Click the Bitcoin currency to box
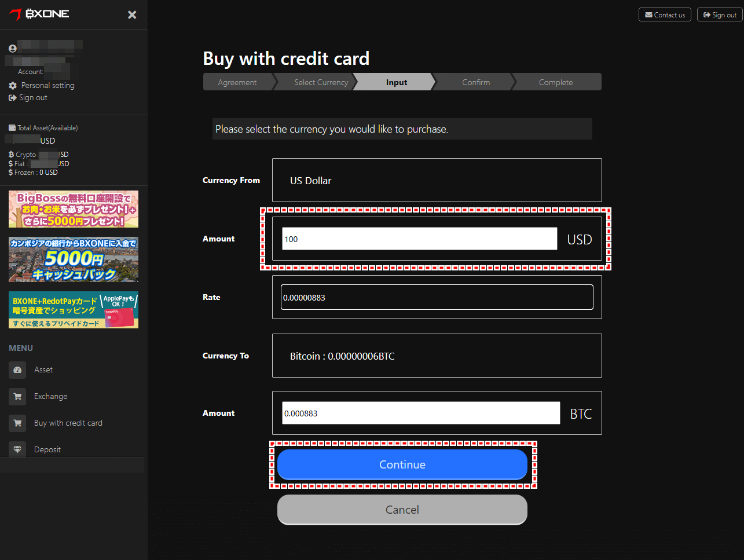 (437, 356)
